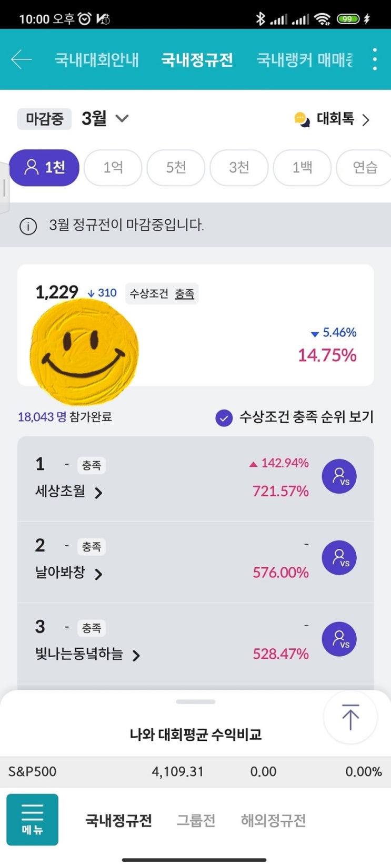
Task: Tap the bottom sheet drag handle
Action: point(196,701)
